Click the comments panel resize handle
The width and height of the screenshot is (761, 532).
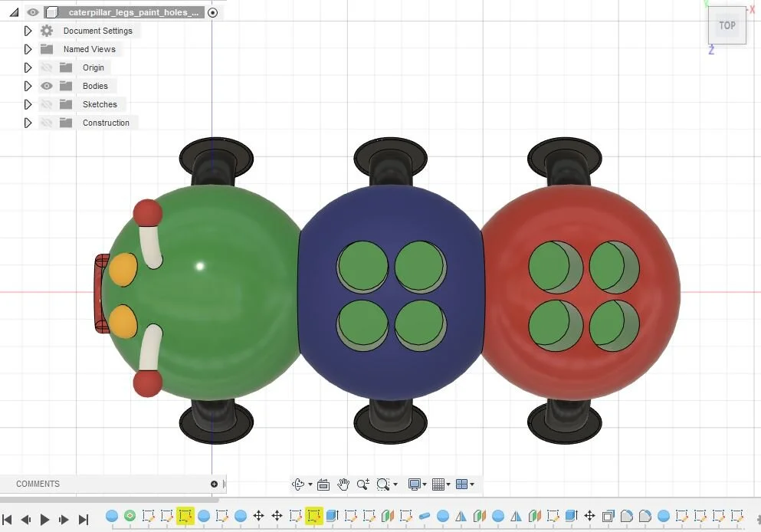pyautogui.click(x=224, y=484)
